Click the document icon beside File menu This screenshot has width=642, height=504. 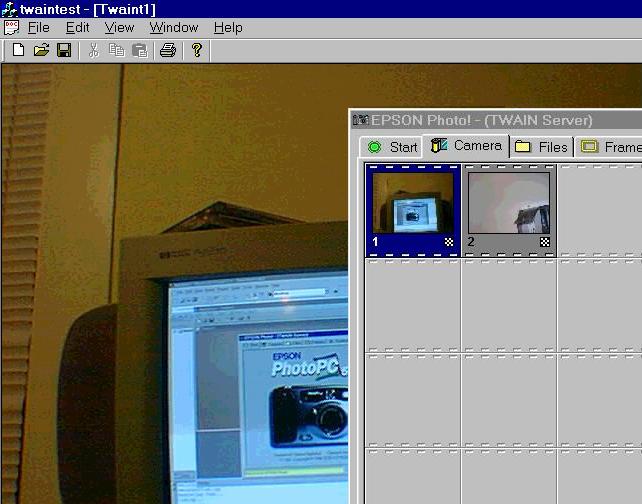tap(11, 28)
